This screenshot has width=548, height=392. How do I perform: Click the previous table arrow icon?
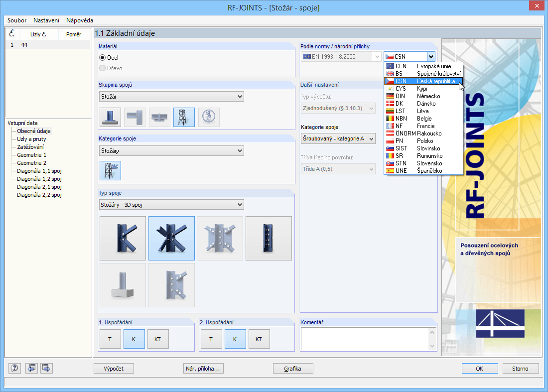point(31,368)
